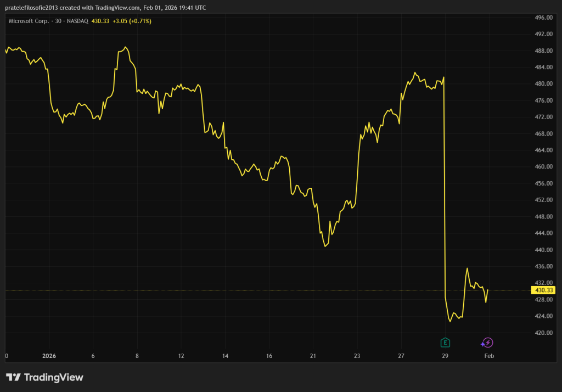Screen dimensions: 562x392
Task: Click the 21 date on time axis
Action: 313,356
